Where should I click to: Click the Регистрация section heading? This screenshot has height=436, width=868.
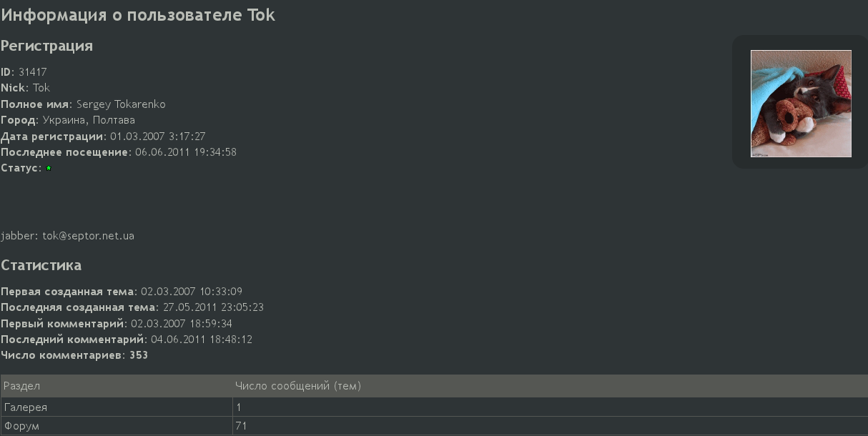click(x=47, y=46)
